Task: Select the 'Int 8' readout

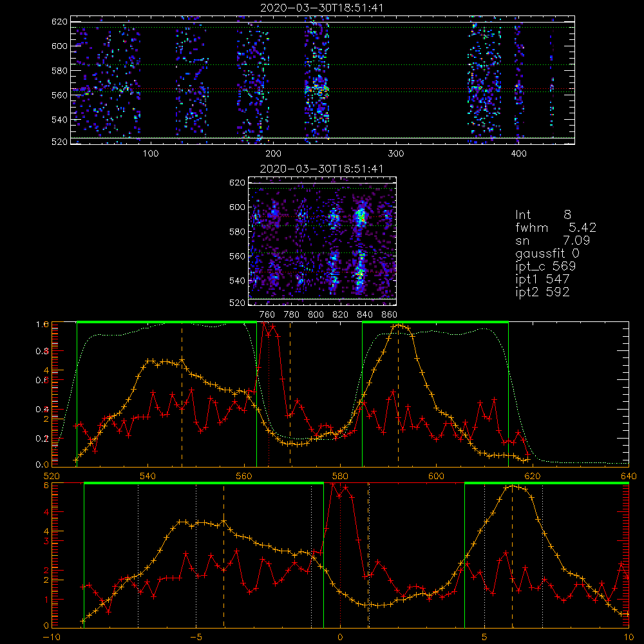Action: pyautogui.click(x=544, y=214)
